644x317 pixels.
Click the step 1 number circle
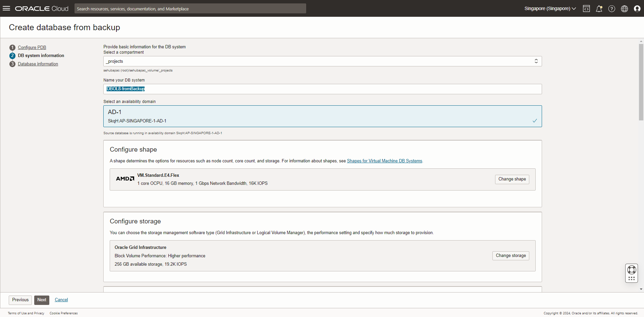click(12, 47)
